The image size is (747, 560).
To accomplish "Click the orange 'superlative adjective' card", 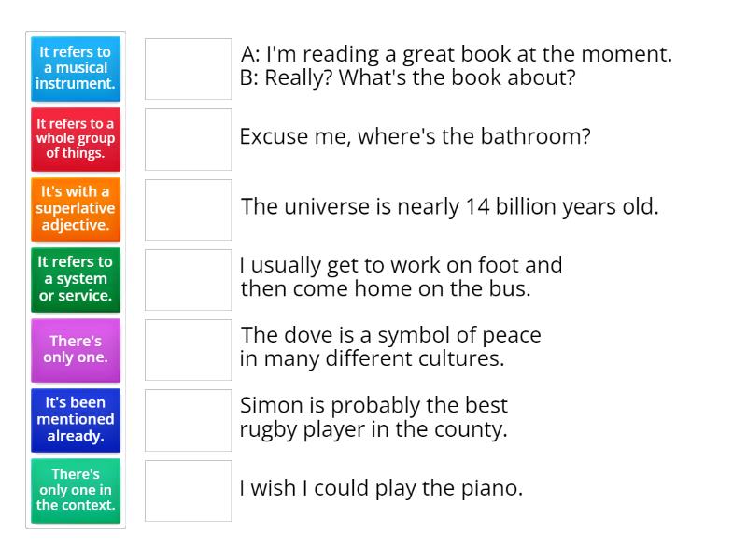I will [x=75, y=209].
